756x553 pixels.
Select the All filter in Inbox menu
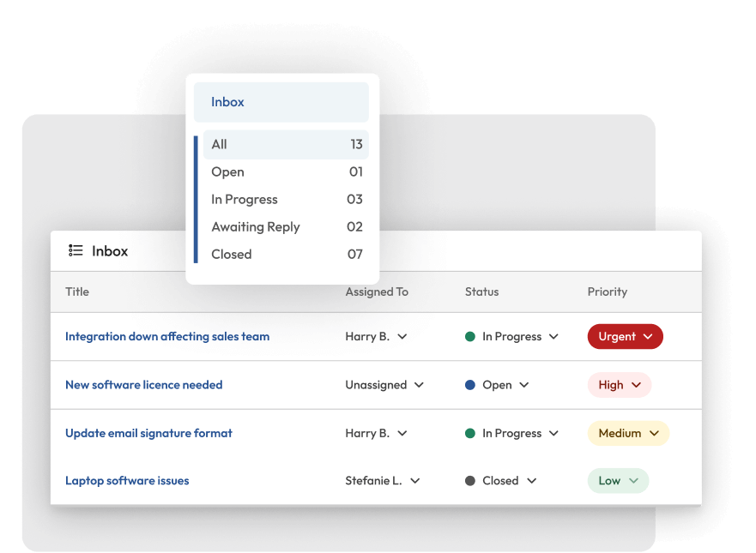pos(286,145)
